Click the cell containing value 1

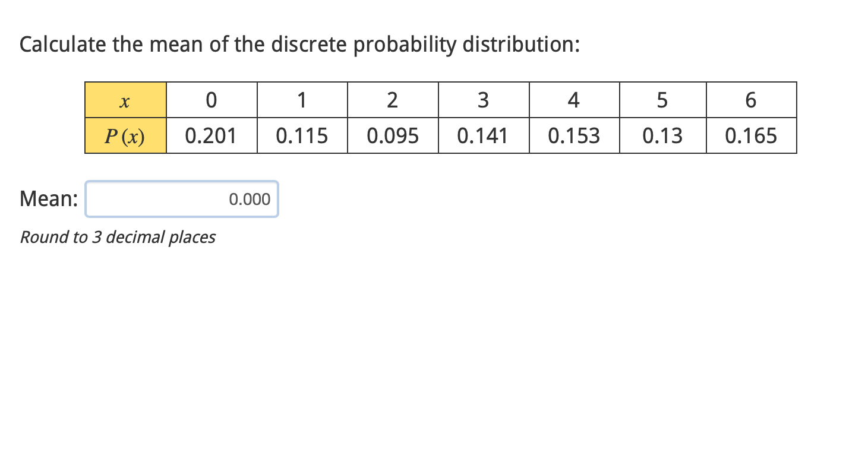click(302, 100)
